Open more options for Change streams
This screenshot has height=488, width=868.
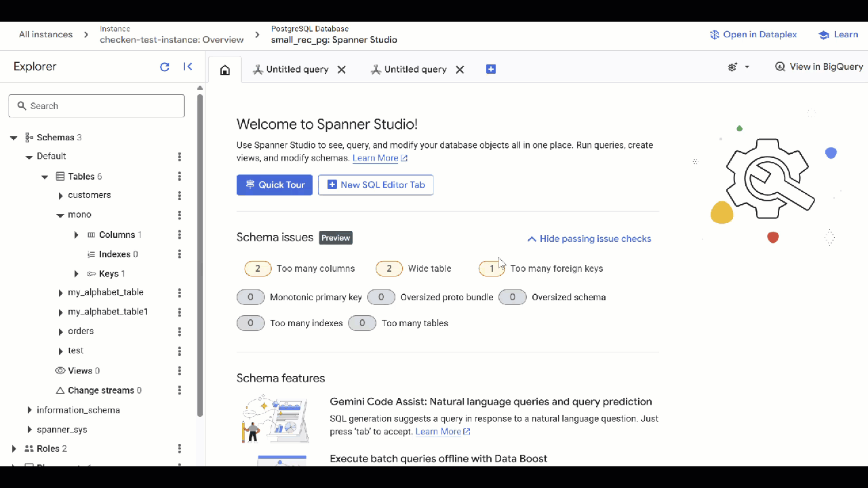180,390
